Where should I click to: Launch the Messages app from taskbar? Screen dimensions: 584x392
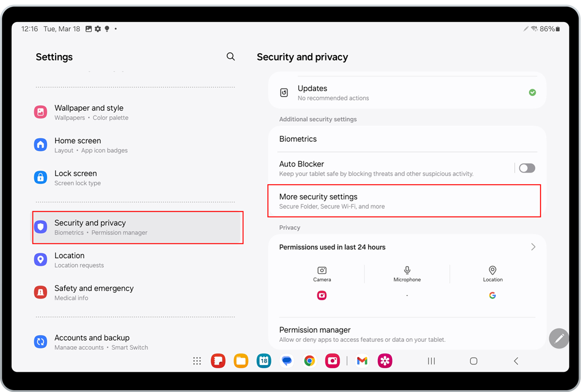287,361
